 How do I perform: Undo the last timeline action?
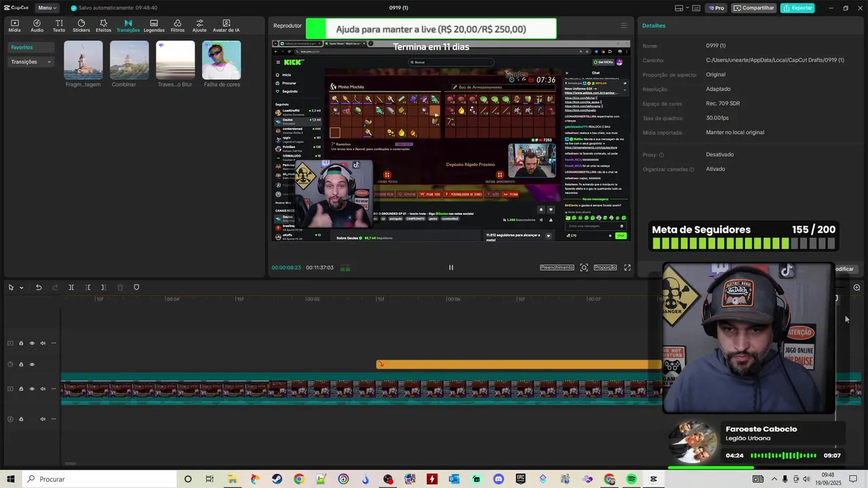point(39,287)
